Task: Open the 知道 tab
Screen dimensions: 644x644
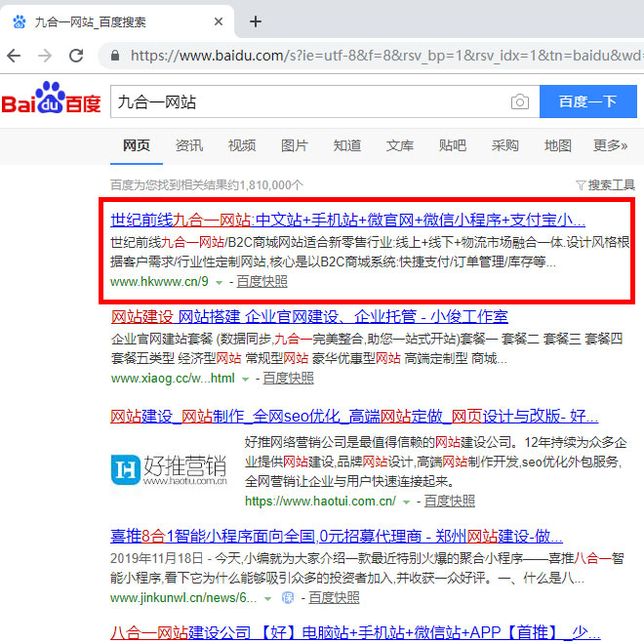Action: coord(347,145)
